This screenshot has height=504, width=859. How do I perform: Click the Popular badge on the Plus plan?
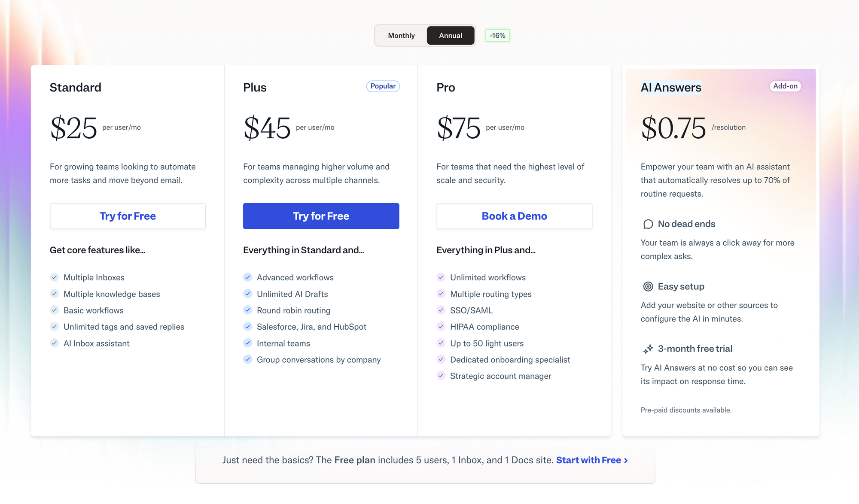[383, 86]
